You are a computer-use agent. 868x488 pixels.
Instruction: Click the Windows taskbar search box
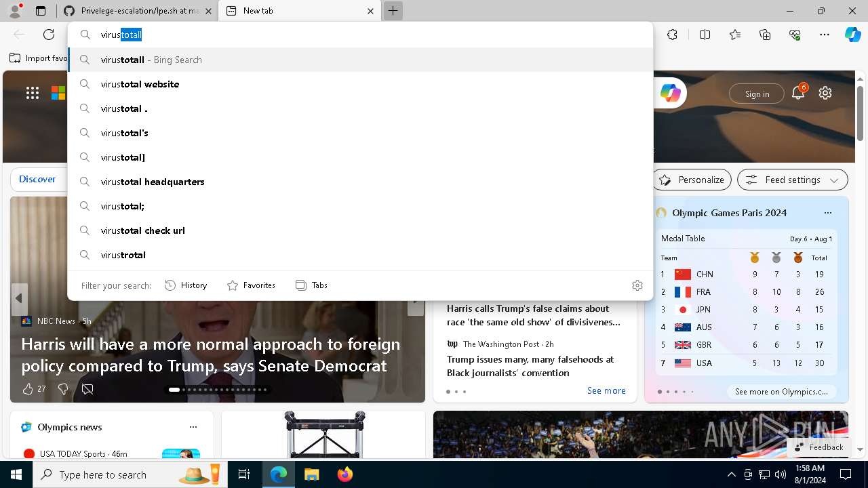click(129, 474)
